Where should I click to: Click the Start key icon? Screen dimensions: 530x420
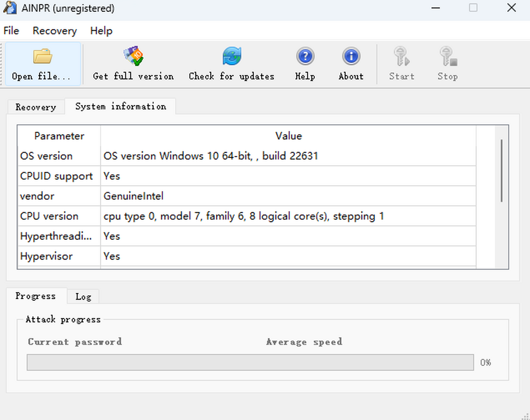[x=401, y=57]
